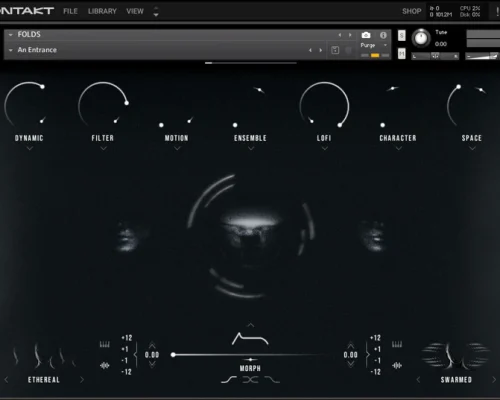Select the rising S-curve morph shape
This screenshot has width=500, height=400.
(x=229, y=380)
